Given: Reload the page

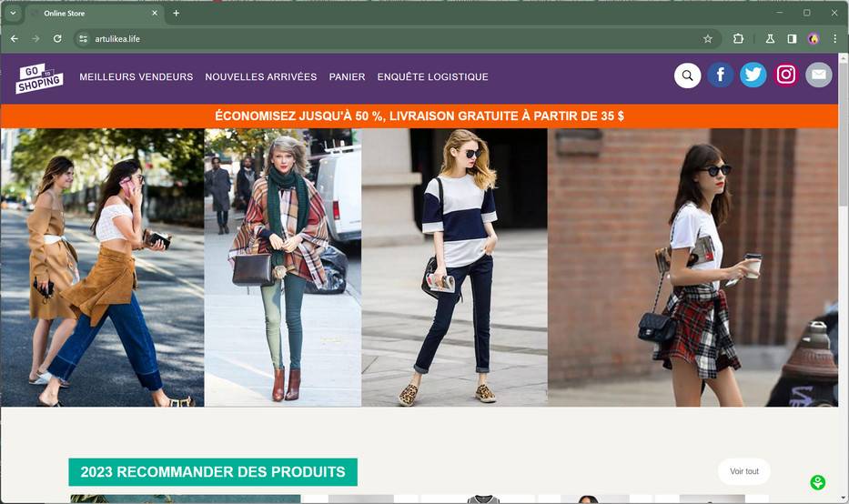Looking at the screenshot, I should point(57,39).
